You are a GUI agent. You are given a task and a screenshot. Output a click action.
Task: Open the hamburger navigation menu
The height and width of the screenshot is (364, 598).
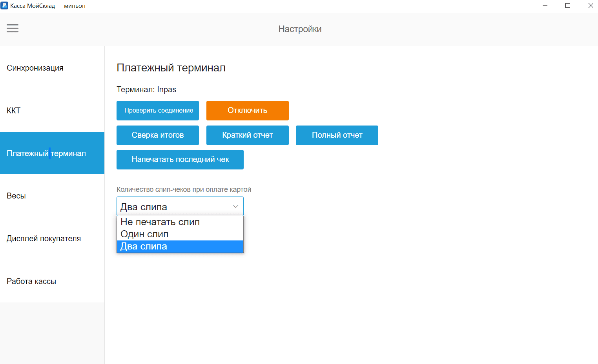[x=12, y=28]
